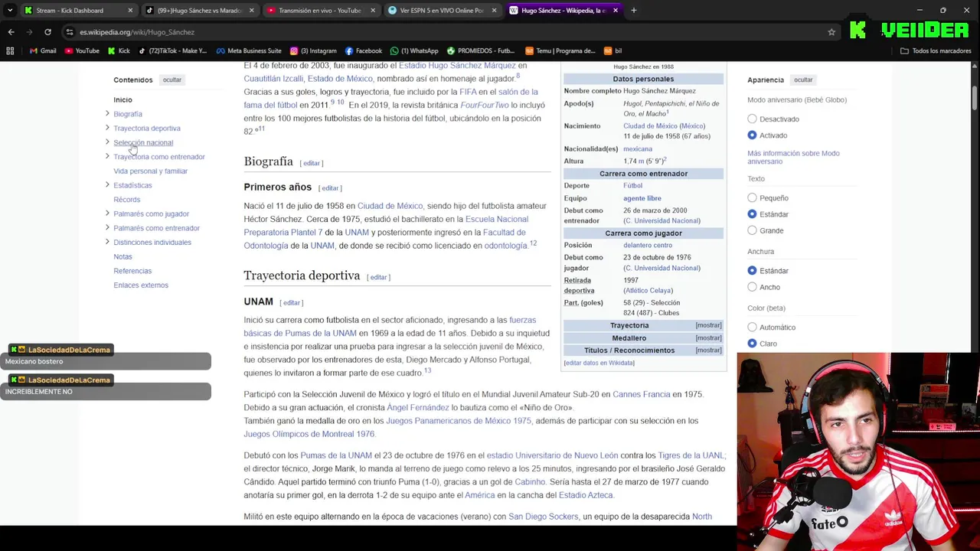
Task: Choose Grande text size
Action: point(752,230)
